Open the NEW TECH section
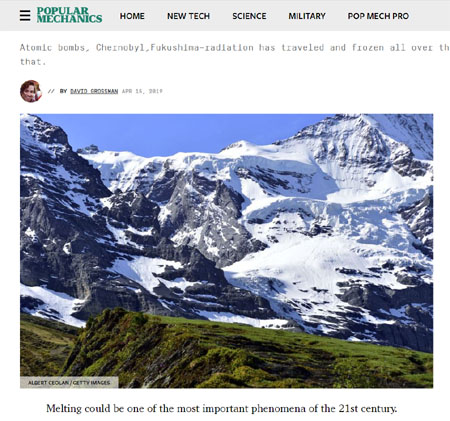450x421 pixels. tap(188, 16)
